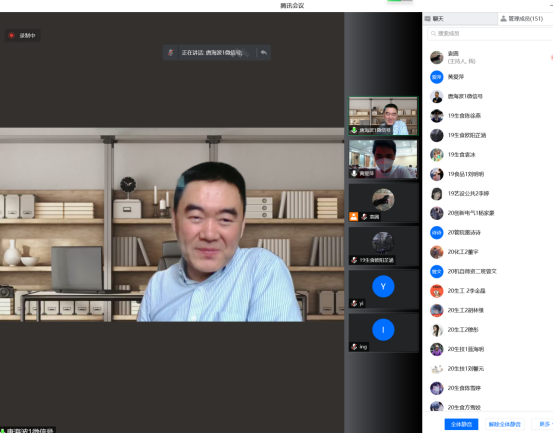Click the orange host badge icon on the third tile
The image size is (553, 434).
click(353, 216)
